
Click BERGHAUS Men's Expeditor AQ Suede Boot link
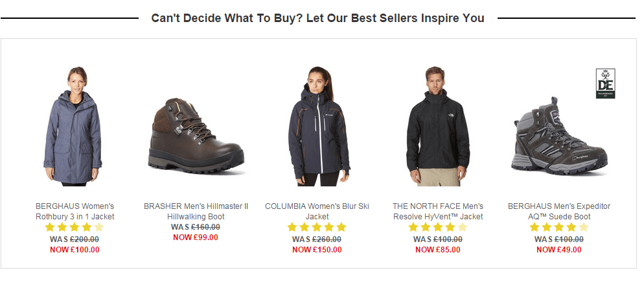pyautogui.click(x=559, y=212)
